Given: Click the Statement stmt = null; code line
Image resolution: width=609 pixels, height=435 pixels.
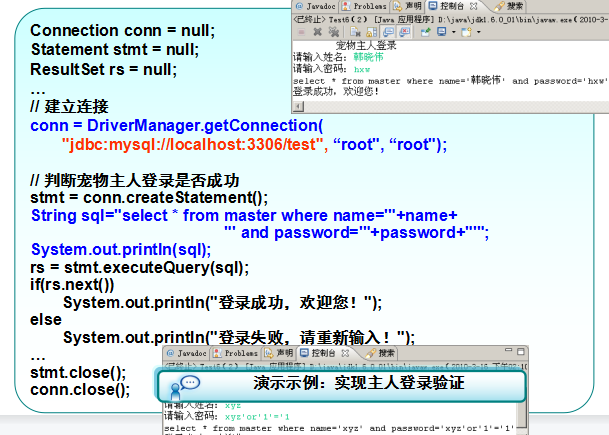Looking at the screenshot, I should 115,50.
